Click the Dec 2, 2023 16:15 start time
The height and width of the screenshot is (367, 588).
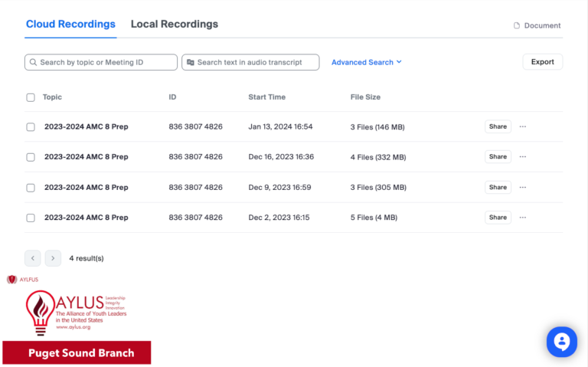coord(279,218)
